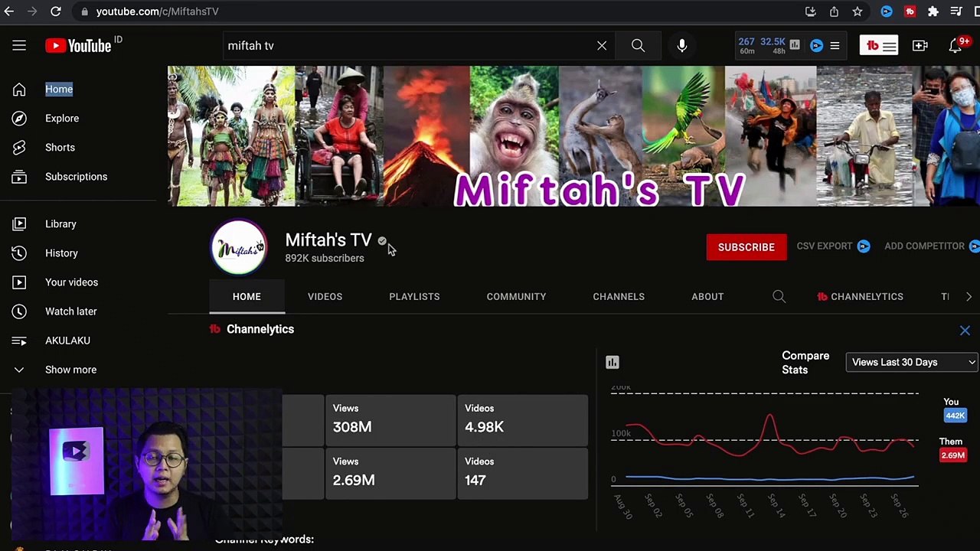
Task: Click the Create video camera icon
Action: (x=920, y=46)
